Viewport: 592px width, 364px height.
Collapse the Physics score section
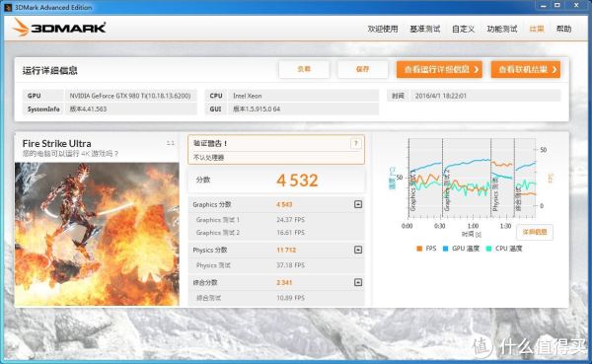coord(358,250)
